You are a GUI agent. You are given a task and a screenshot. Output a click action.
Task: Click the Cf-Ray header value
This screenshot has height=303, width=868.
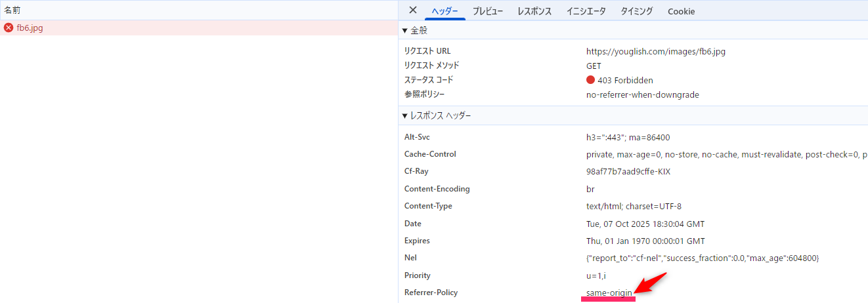point(628,172)
